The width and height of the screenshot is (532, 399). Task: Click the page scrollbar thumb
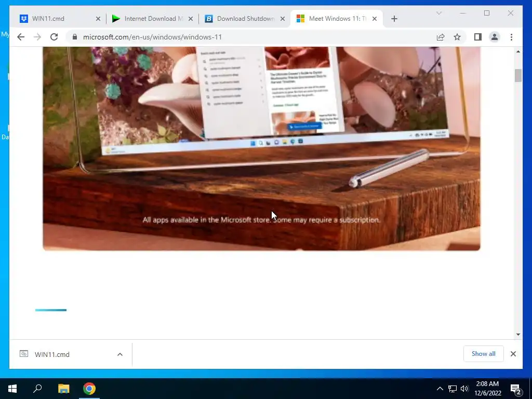tap(518, 75)
